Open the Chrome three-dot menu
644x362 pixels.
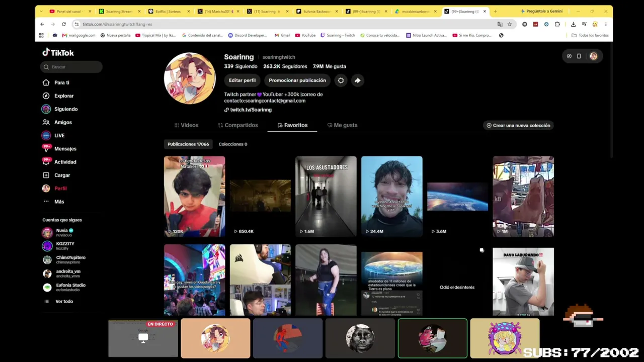[606, 24]
